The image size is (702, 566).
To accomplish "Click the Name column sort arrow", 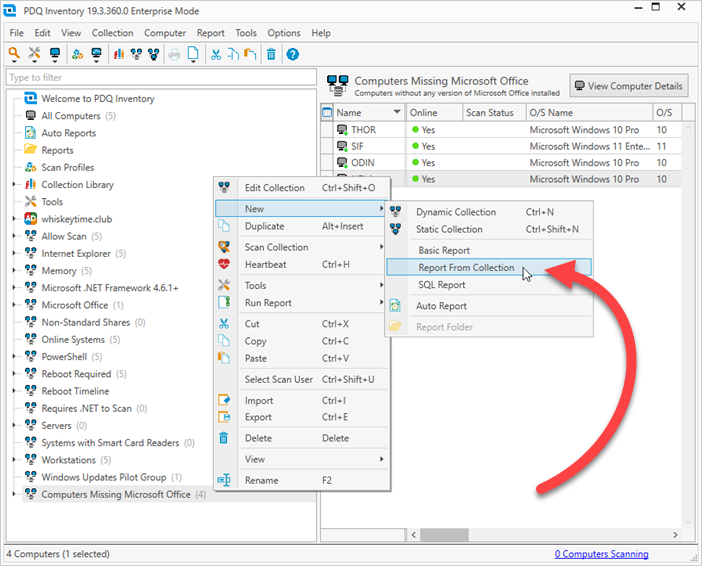I will [x=397, y=112].
